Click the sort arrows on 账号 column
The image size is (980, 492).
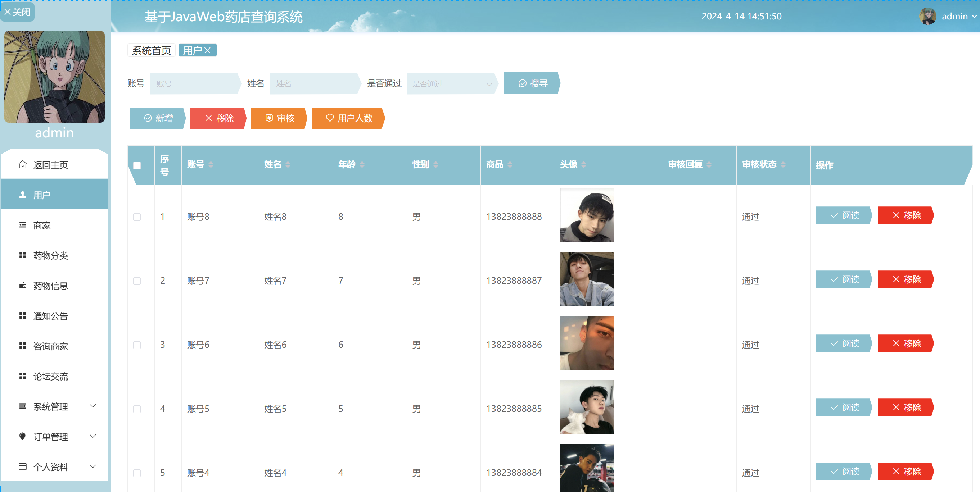[x=211, y=164]
